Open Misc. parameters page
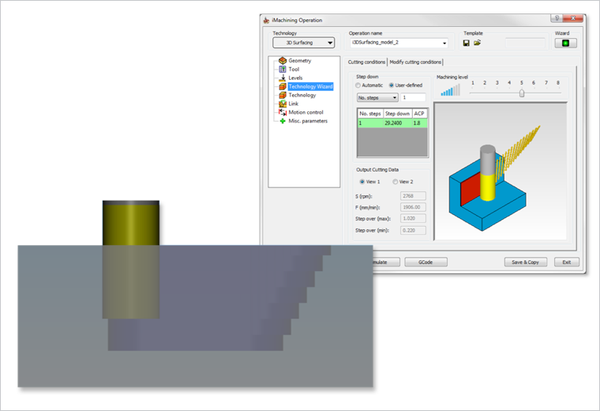600x411 pixels. point(309,121)
